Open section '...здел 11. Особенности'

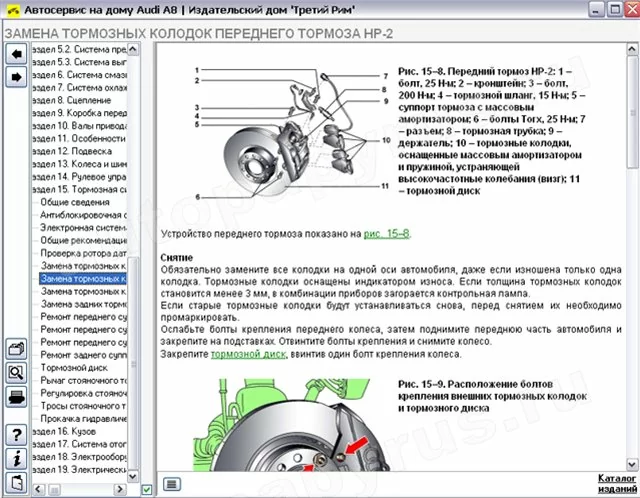[79, 138]
